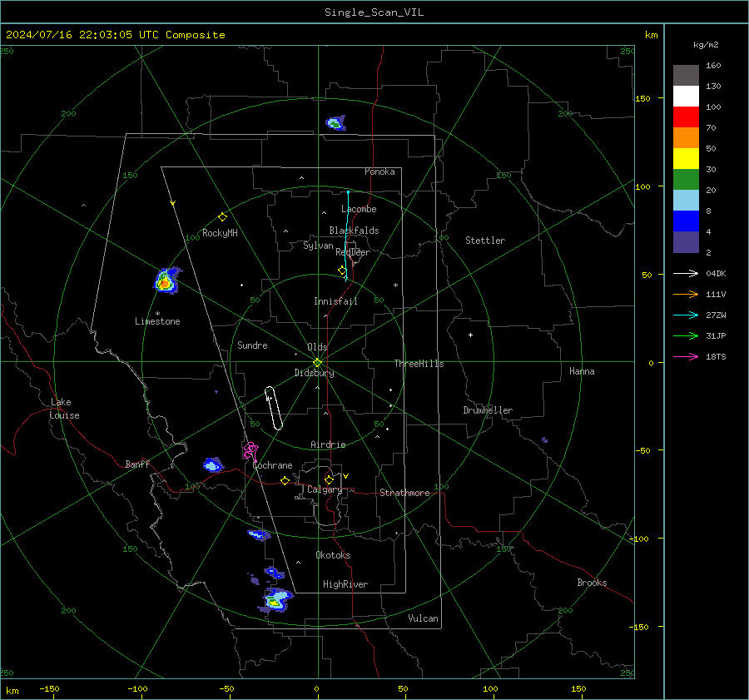Click the Lake Louise label
The image size is (749, 700).
64,409
